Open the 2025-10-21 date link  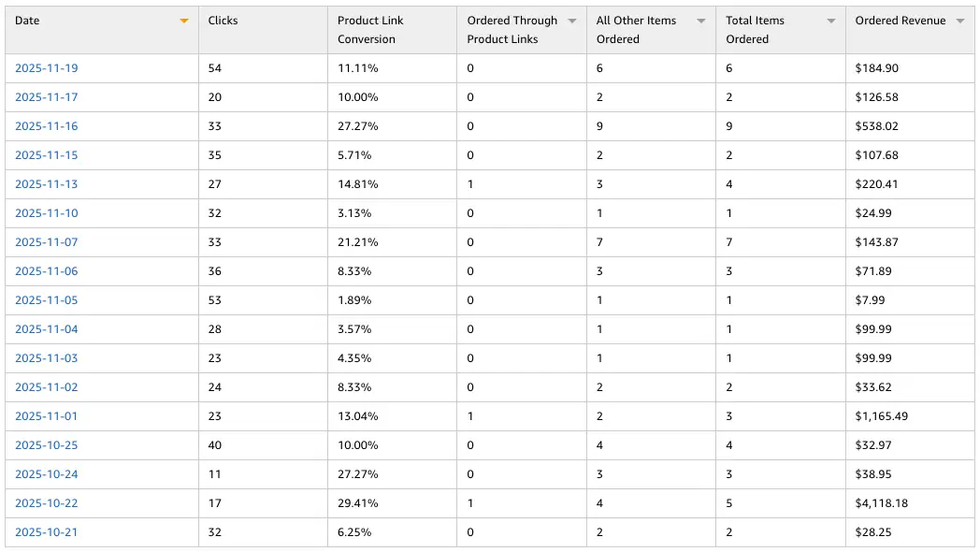47,532
